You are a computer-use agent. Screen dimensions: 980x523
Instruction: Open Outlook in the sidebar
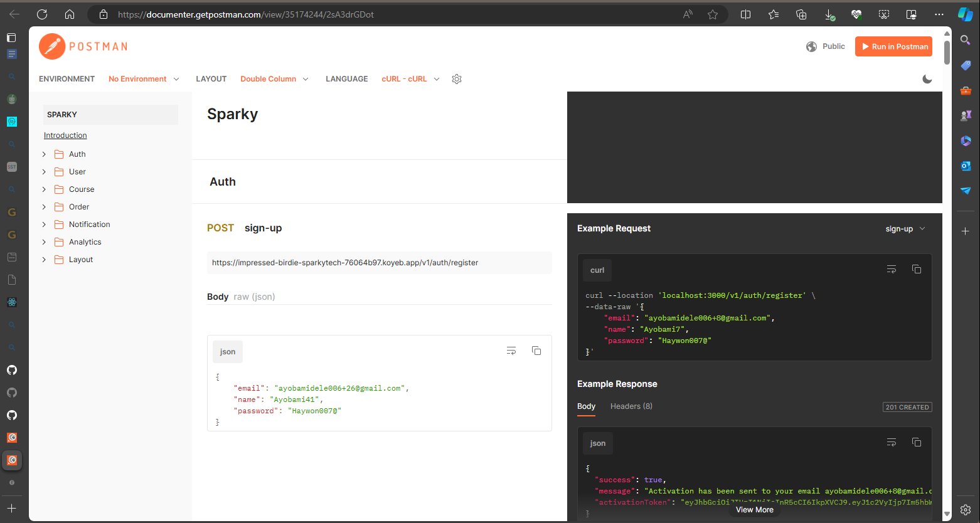[966, 166]
